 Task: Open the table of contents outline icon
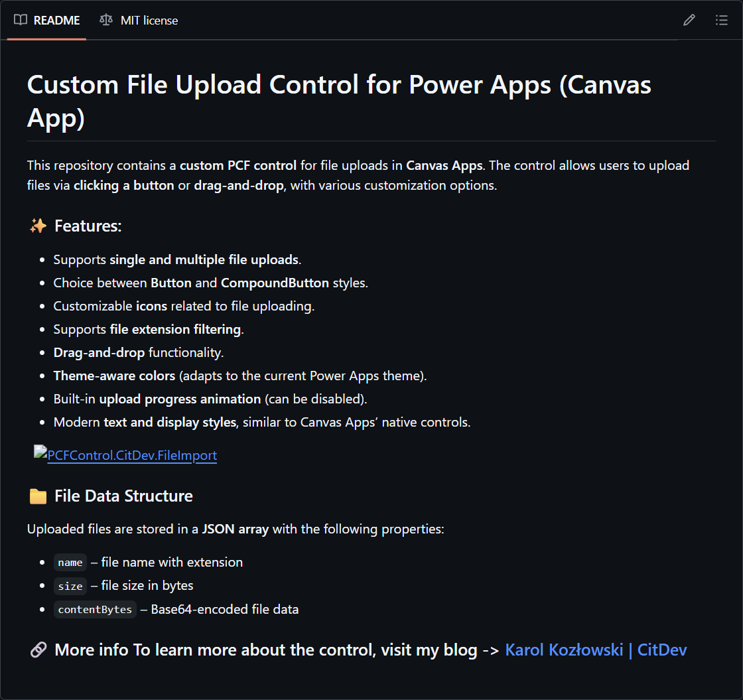click(722, 20)
